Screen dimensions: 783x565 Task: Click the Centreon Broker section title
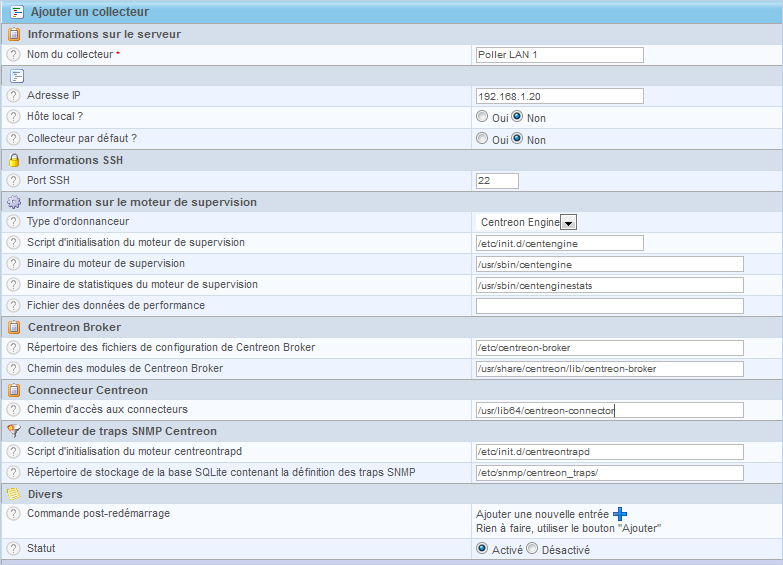coord(74,327)
